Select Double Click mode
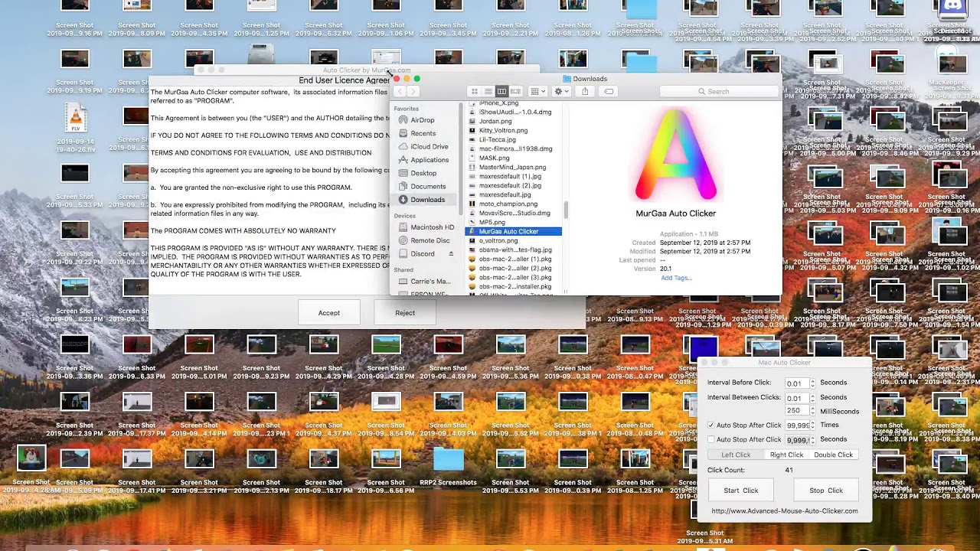980x551 pixels. tap(833, 455)
